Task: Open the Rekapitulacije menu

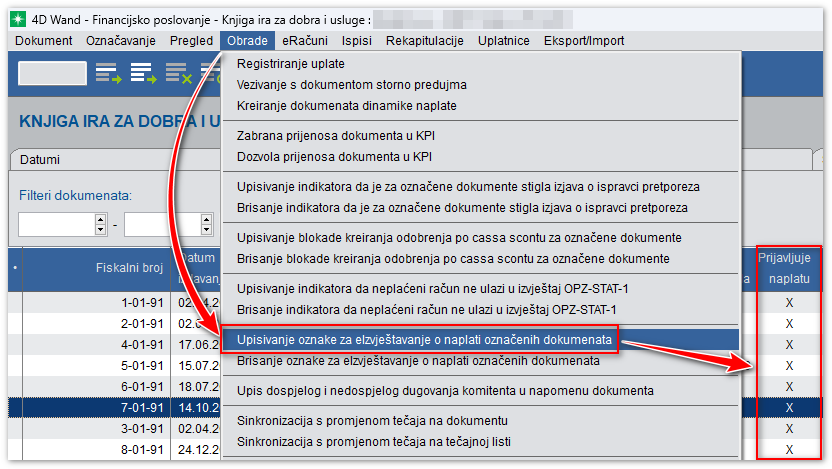Action: point(424,41)
